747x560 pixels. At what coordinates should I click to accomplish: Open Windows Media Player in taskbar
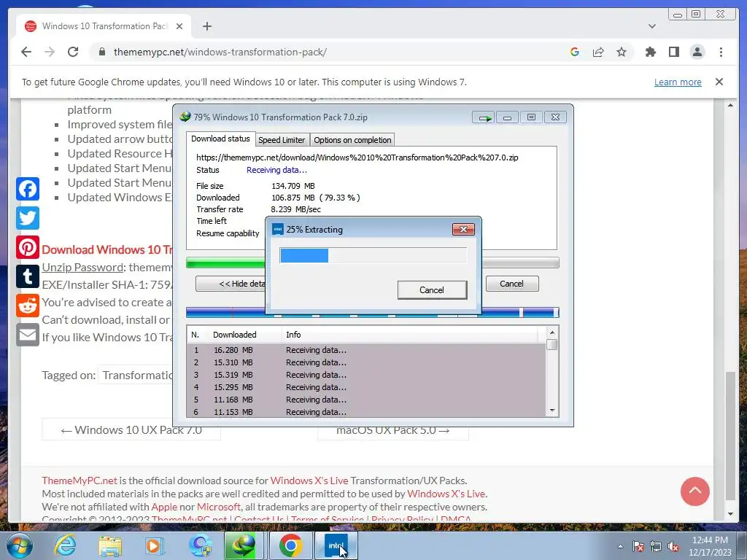[155, 545]
